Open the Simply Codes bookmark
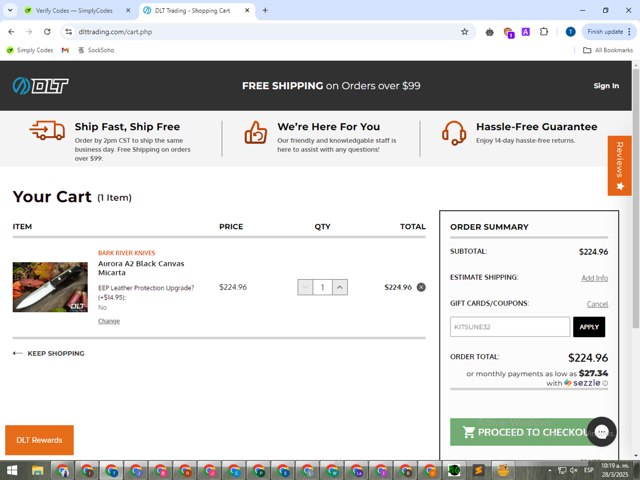Image resolution: width=640 pixels, height=480 pixels. coord(30,50)
